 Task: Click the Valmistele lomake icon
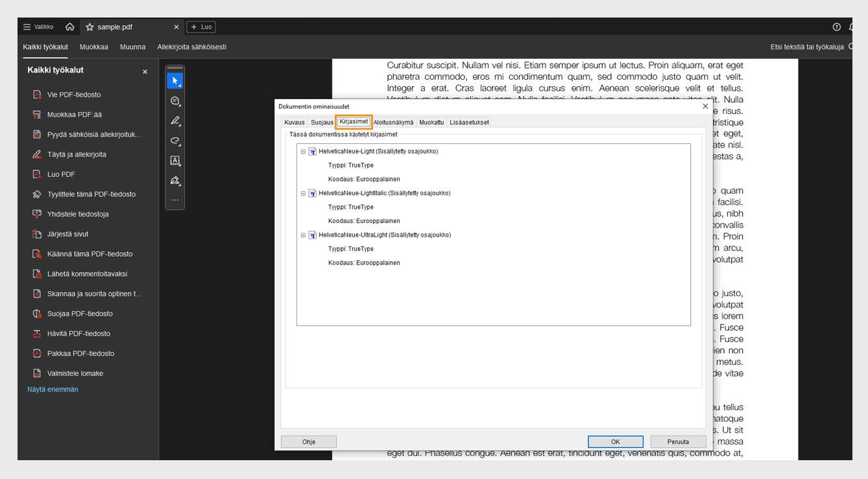[37, 373]
